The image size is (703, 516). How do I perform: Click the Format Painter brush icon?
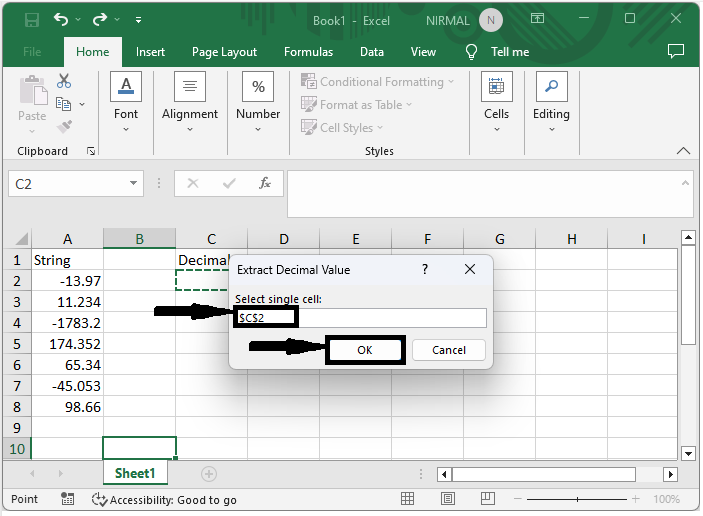(64, 127)
